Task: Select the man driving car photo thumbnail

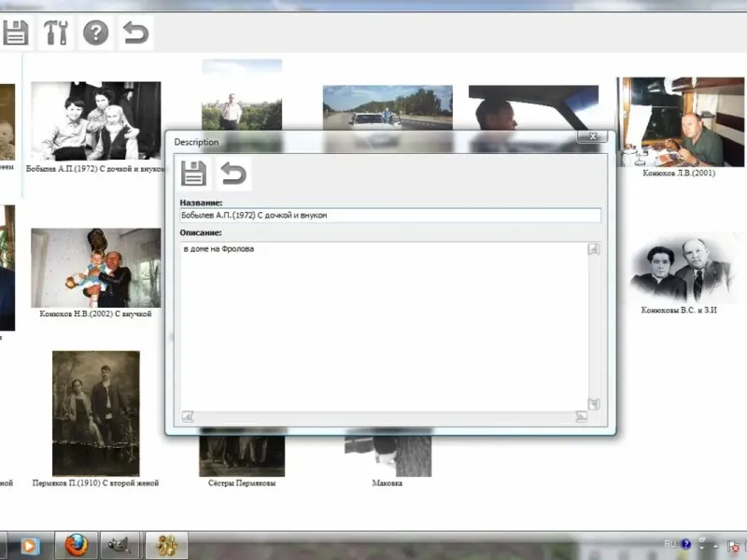Action: (x=533, y=107)
